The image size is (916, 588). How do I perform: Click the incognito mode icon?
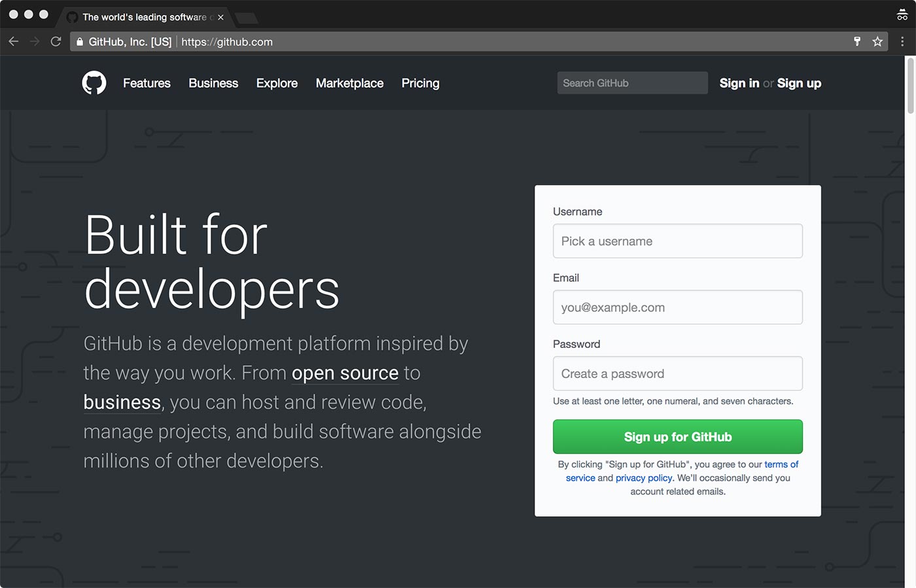click(x=902, y=15)
